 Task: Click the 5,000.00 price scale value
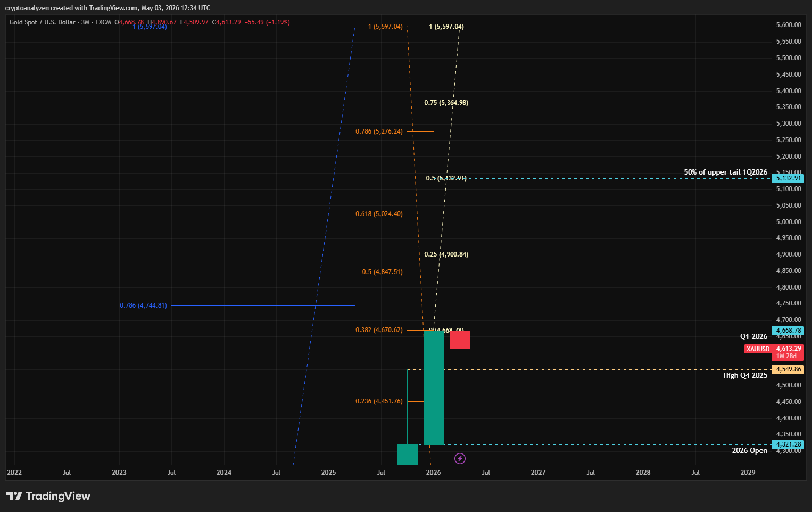click(x=789, y=222)
